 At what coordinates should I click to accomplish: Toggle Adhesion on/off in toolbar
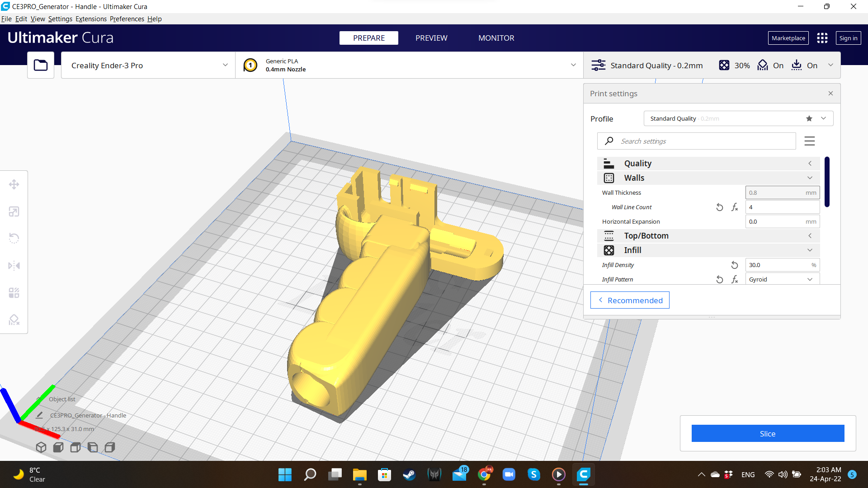coord(811,65)
